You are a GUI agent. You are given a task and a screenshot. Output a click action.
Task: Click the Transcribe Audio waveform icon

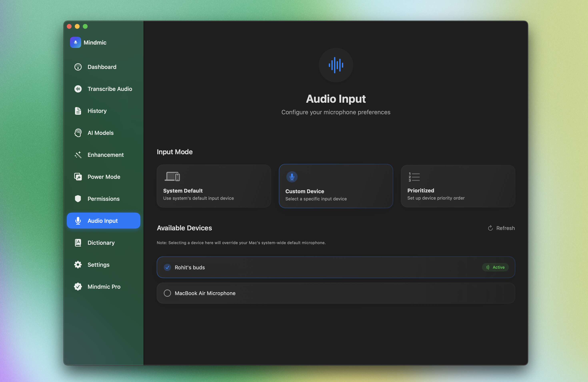[78, 89]
